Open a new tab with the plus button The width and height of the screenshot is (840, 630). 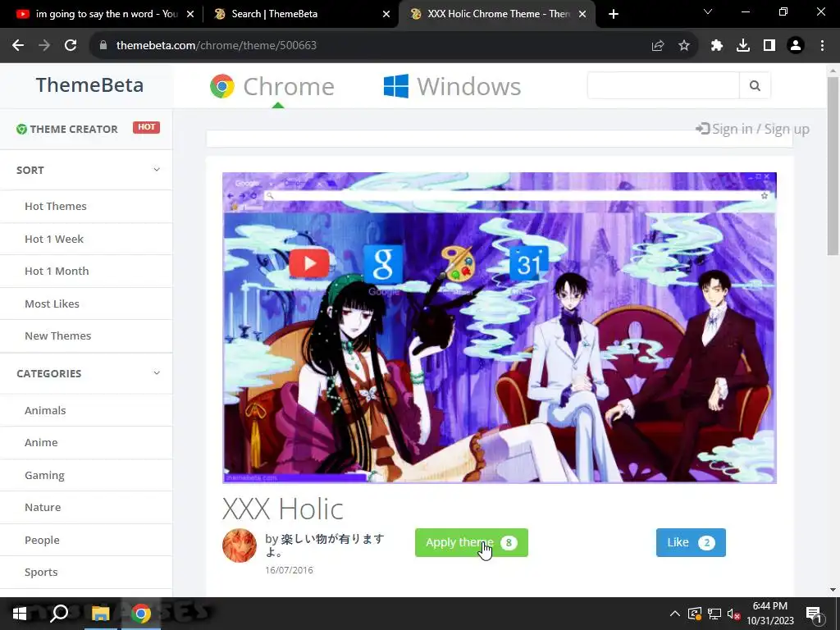point(614,14)
